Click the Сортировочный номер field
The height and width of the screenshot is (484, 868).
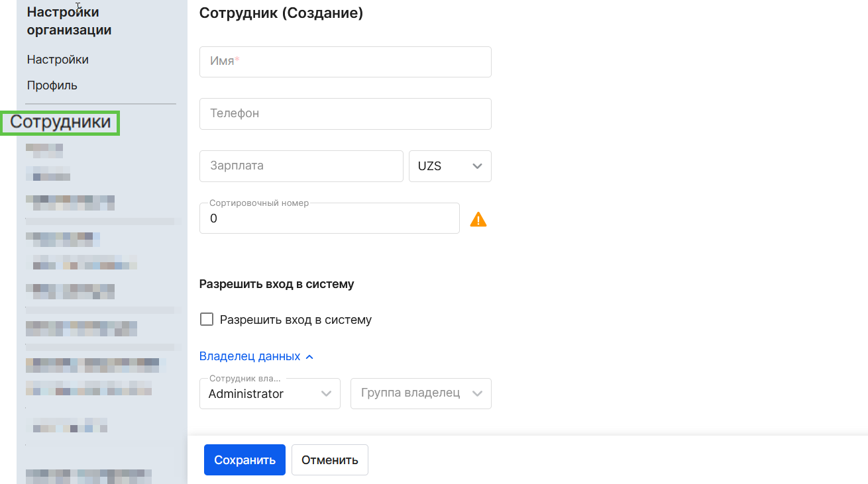[x=329, y=218]
